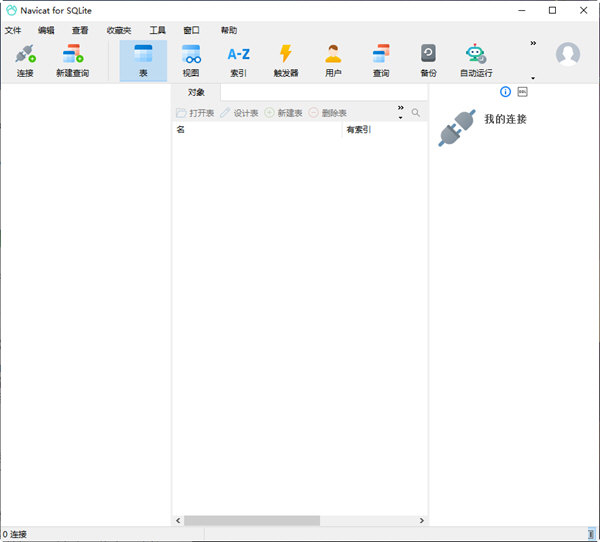
Task: Click the 连接 (Connection) toolbar icon
Action: (x=25, y=61)
